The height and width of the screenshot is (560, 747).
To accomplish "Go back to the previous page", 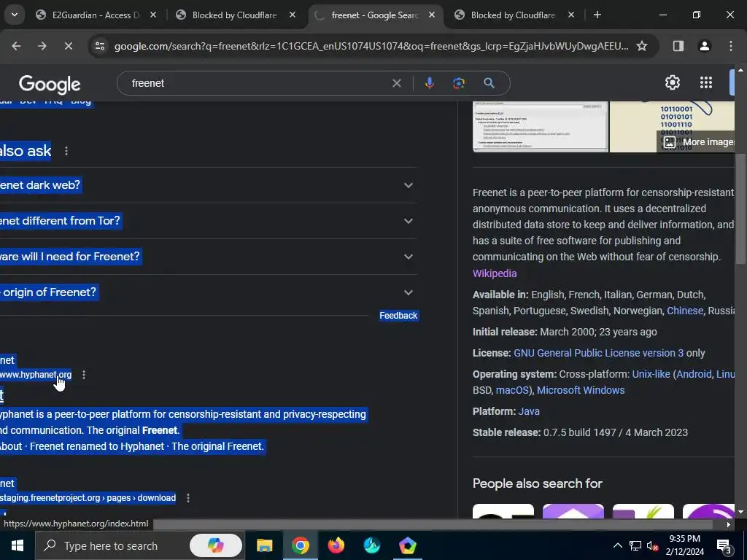I will [16, 46].
